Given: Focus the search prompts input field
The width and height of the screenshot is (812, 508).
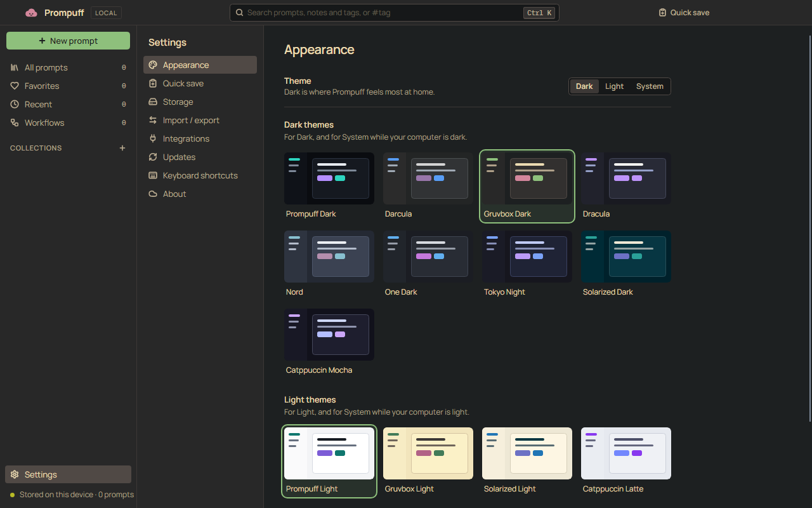Looking at the screenshot, I should (x=394, y=13).
